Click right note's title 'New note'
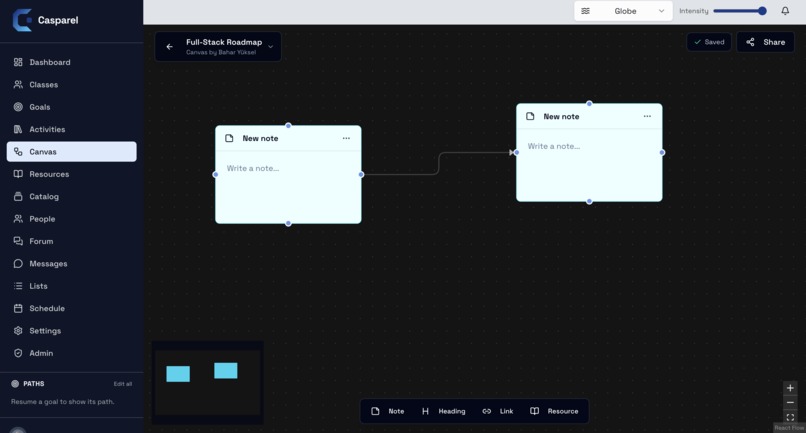The image size is (806, 433). tap(561, 117)
